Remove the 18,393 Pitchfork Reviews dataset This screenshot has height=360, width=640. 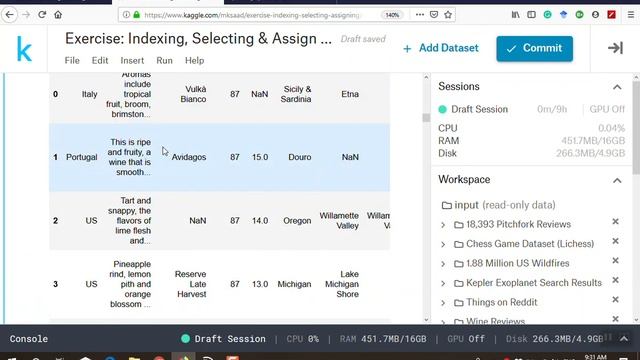coord(616,222)
